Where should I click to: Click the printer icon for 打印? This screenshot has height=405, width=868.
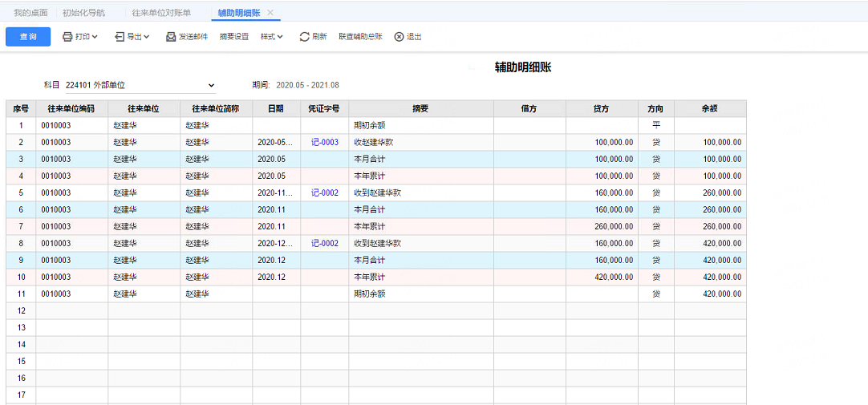(67, 37)
